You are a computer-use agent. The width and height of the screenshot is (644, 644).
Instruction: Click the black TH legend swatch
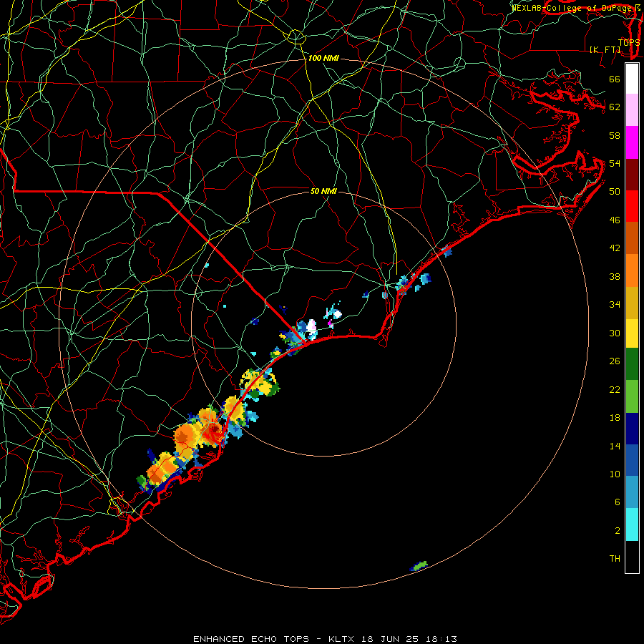(x=632, y=557)
